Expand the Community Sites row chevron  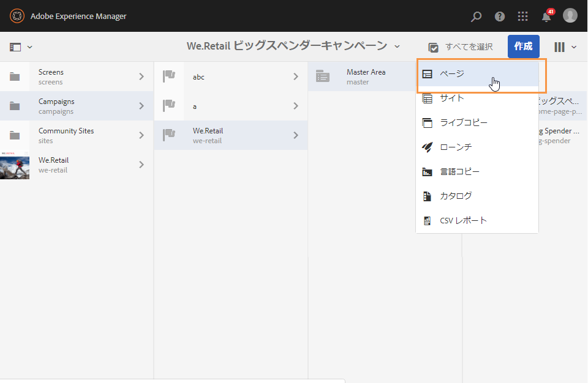(x=141, y=135)
